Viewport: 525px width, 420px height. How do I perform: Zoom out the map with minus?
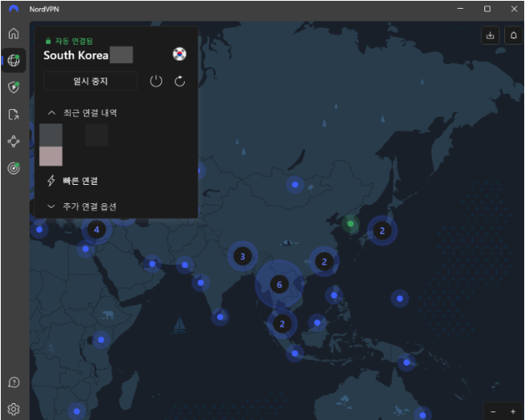493,411
